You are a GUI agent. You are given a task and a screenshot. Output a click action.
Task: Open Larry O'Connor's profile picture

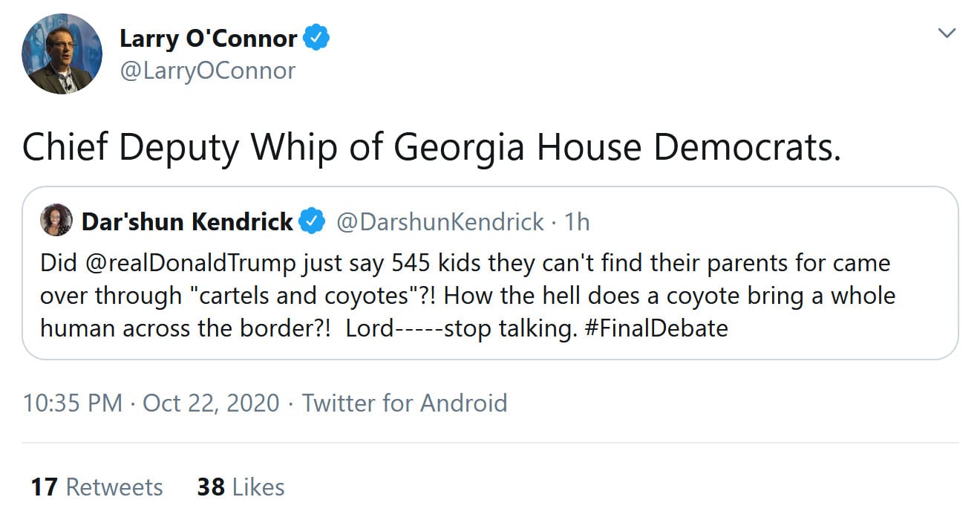point(62,53)
